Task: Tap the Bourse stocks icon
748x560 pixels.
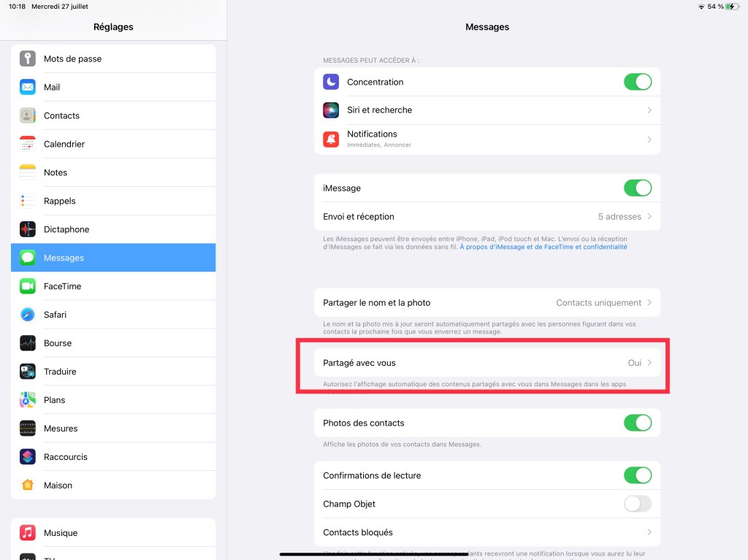Action: (28, 343)
